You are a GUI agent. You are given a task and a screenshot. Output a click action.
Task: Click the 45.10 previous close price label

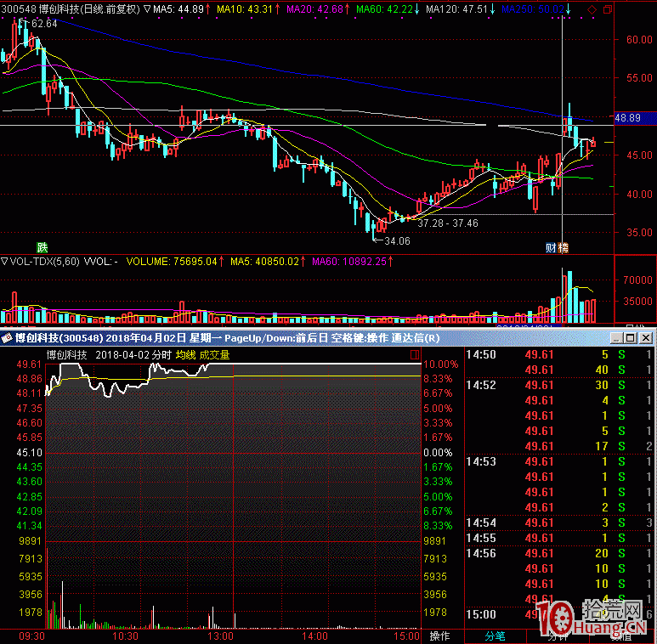30,453
